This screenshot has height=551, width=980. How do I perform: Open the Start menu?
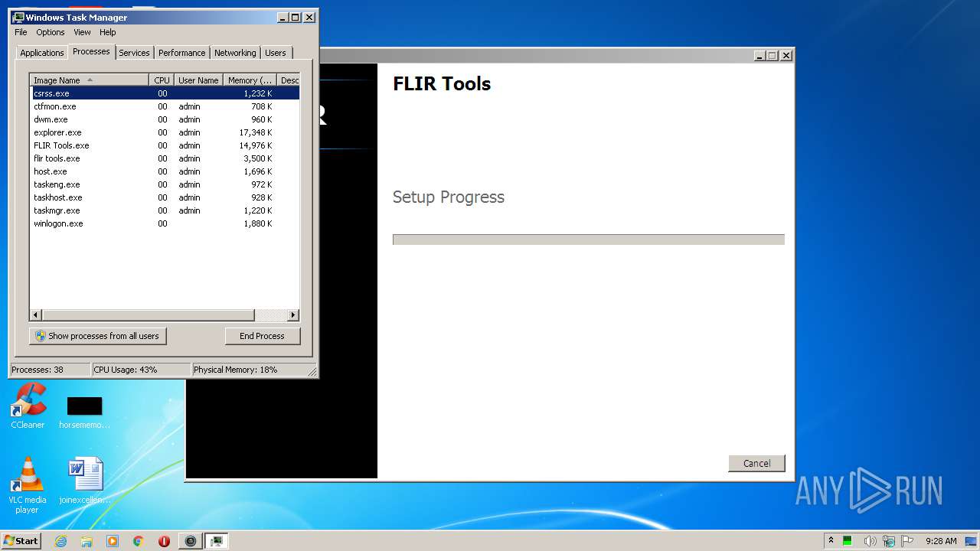21,541
